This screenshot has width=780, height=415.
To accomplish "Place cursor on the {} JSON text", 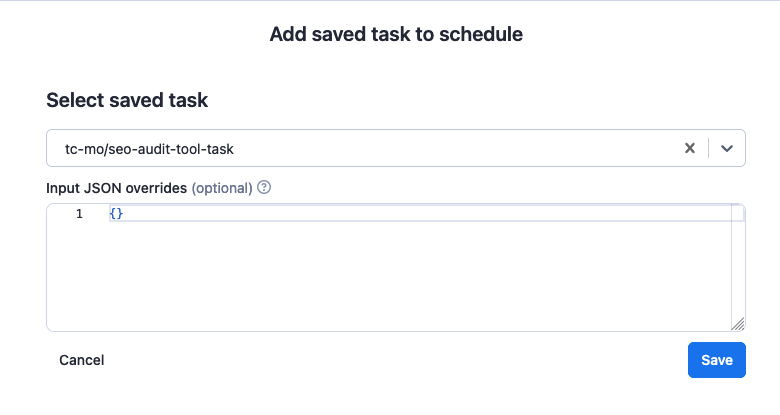I will (x=116, y=214).
